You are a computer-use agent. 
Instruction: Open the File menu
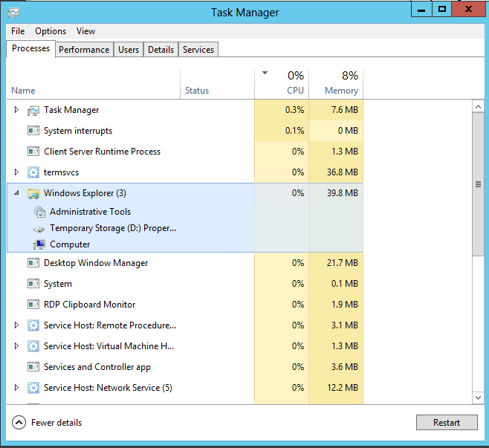click(x=18, y=31)
